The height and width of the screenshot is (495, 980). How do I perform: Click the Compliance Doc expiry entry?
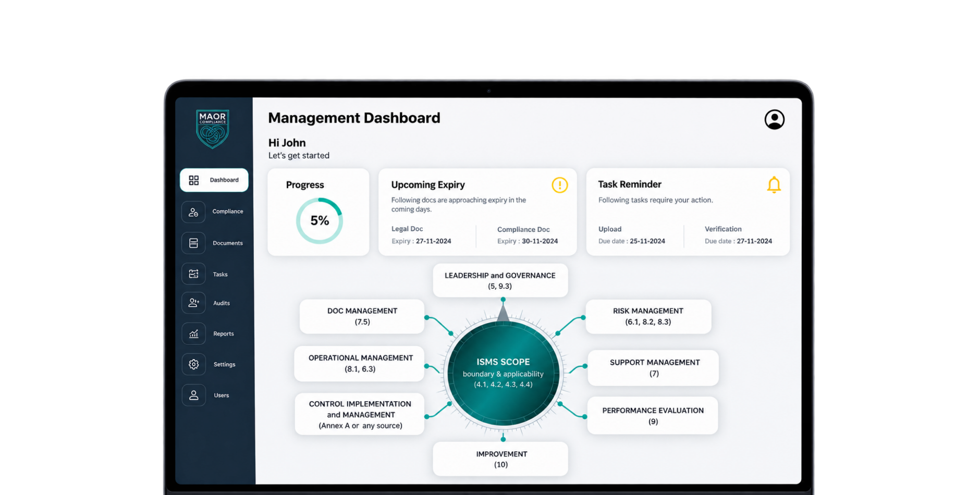(x=528, y=235)
